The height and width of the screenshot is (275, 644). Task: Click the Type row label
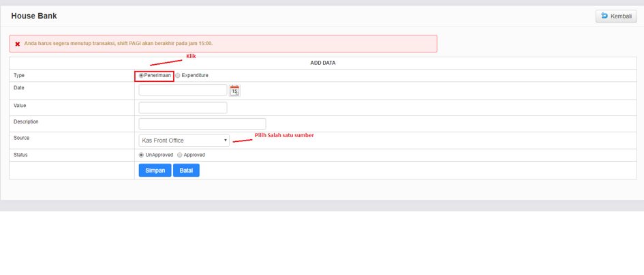point(19,76)
